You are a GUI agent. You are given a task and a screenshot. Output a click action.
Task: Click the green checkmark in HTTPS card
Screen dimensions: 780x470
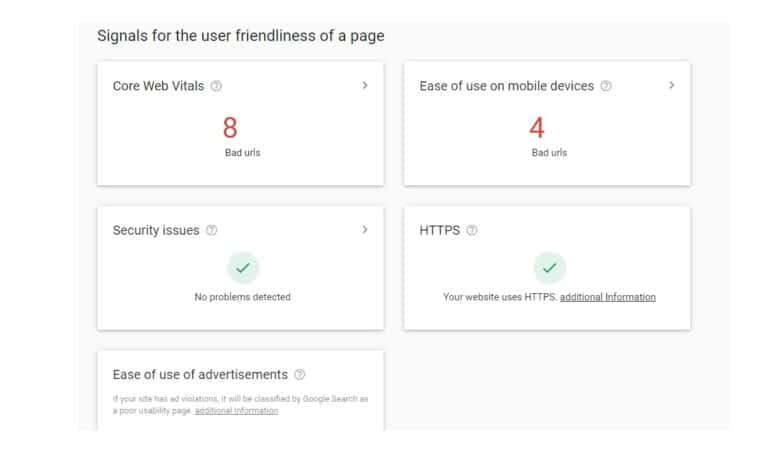550,268
